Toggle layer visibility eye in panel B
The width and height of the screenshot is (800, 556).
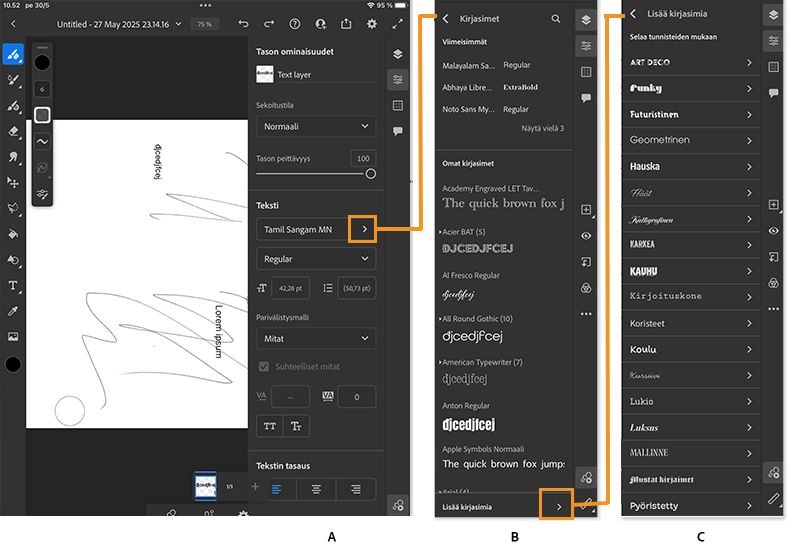pos(586,236)
